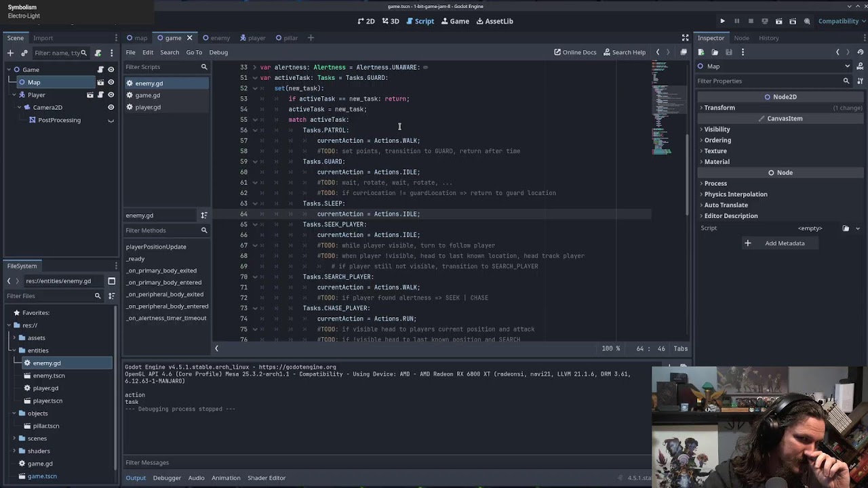The image size is (868, 488).
Task: Add a new scene tab with plus
Action: (311, 38)
